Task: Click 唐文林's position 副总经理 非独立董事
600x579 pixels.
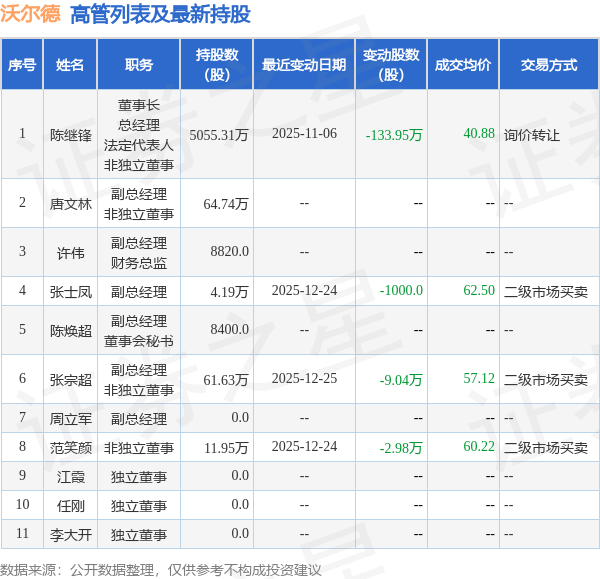Action: coord(139,204)
